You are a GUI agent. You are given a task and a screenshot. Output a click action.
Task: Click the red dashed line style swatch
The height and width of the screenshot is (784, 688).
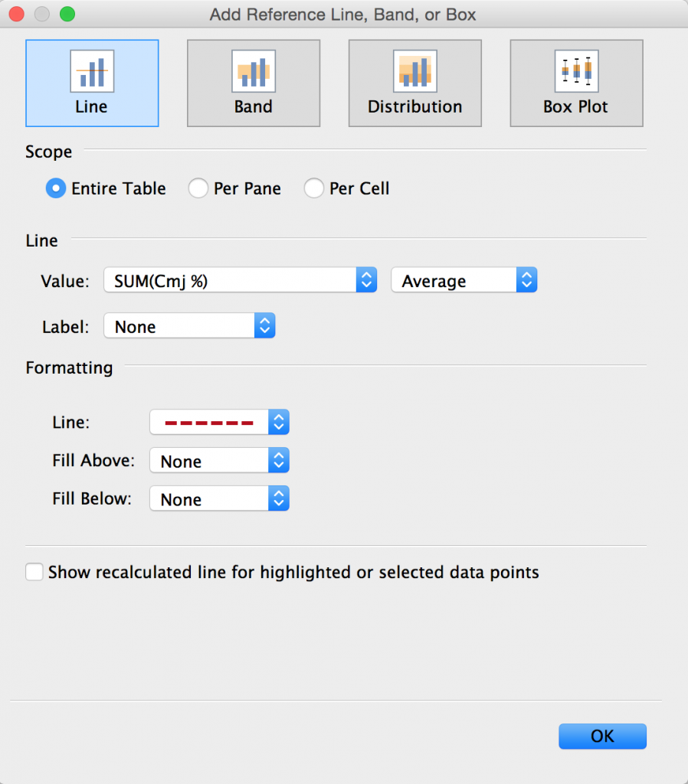point(209,422)
